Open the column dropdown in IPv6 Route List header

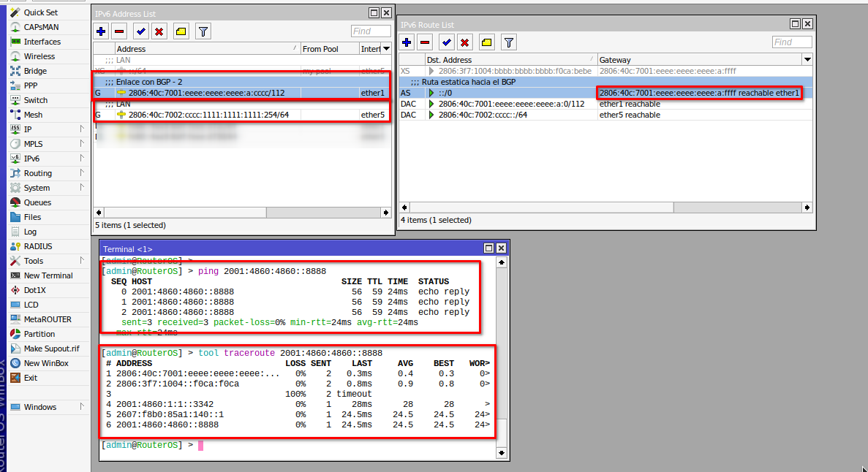807,60
